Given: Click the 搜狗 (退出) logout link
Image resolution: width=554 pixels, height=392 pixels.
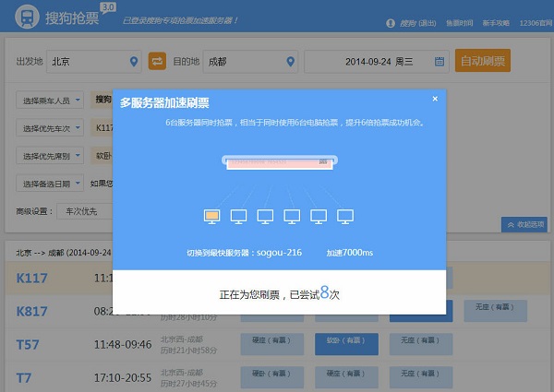Looking at the screenshot, I should [x=418, y=23].
